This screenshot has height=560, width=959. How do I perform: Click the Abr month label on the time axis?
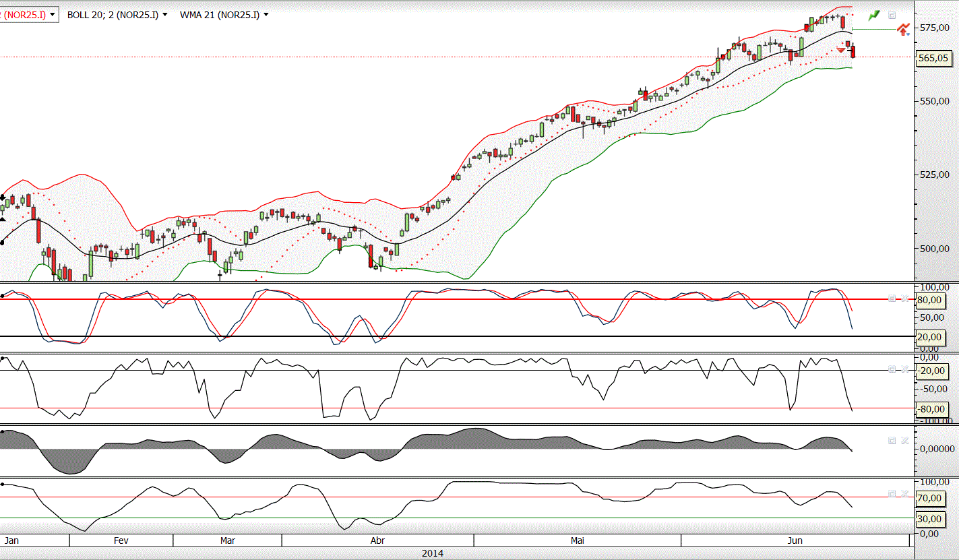tap(378, 540)
